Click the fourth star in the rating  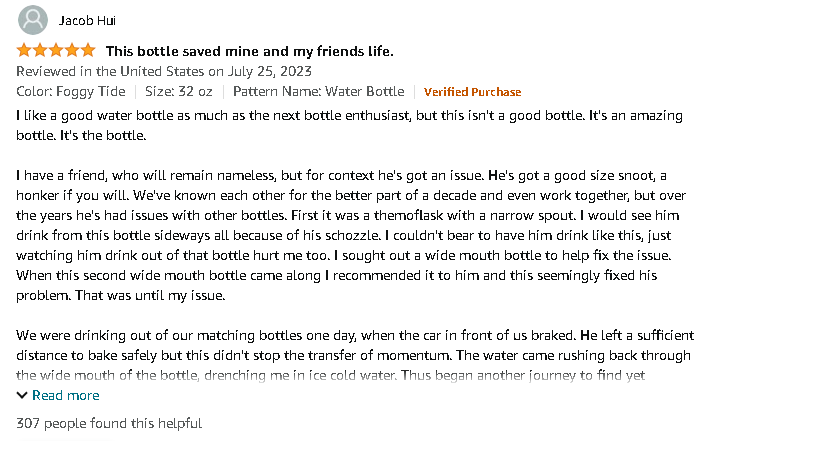coord(72,50)
